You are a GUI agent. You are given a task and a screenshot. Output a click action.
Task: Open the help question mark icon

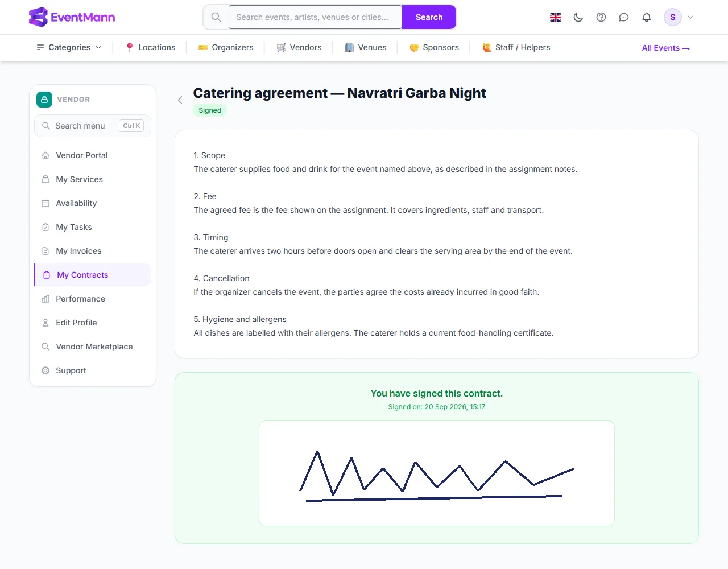tap(601, 17)
